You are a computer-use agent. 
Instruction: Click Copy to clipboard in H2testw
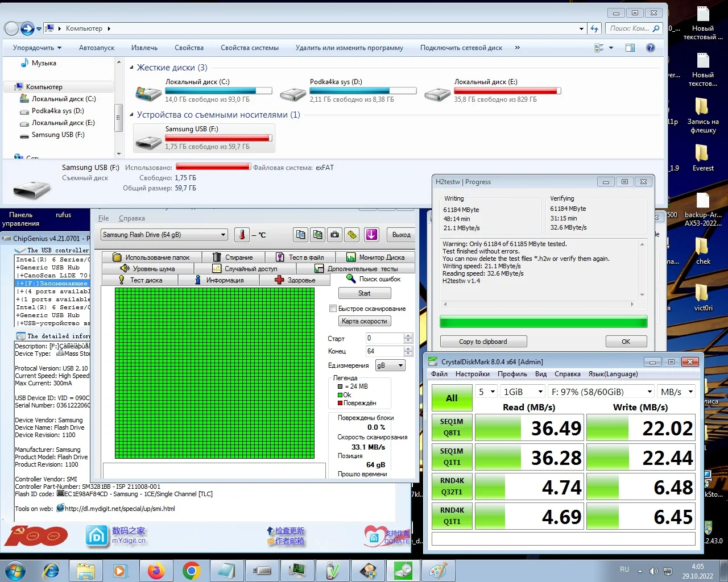(x=483, y=342)
